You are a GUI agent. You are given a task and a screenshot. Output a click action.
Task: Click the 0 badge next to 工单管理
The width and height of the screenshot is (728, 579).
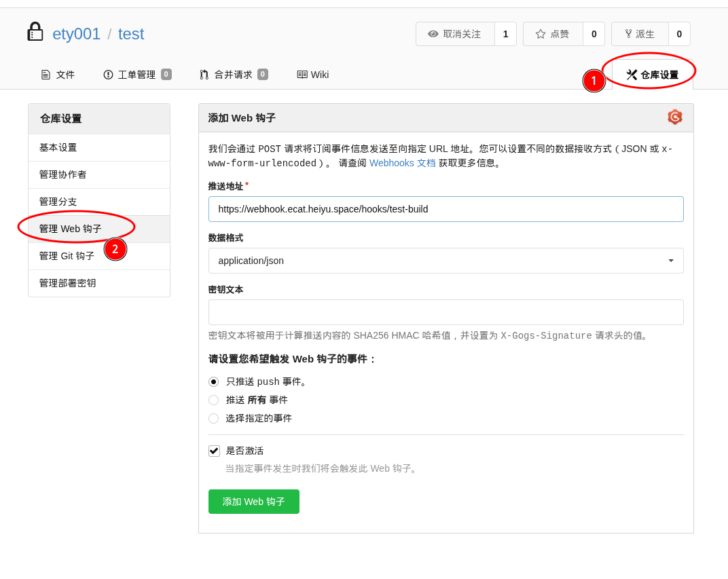(166, 74)
